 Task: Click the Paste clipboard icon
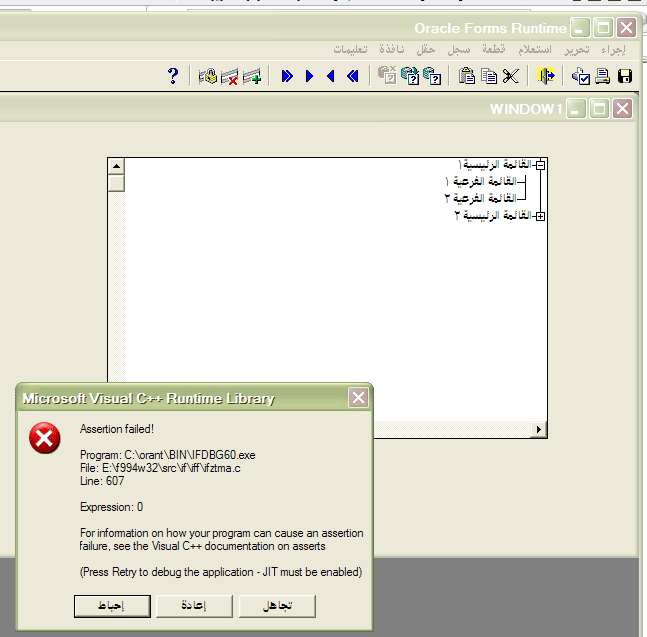467,76
